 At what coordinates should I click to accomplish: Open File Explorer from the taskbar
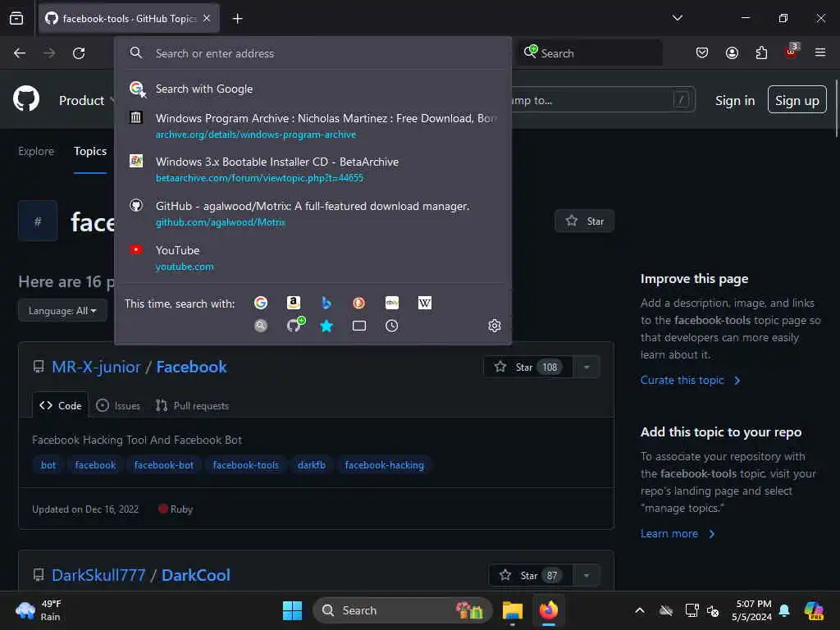pyautogui.click(x=512, y=610)
